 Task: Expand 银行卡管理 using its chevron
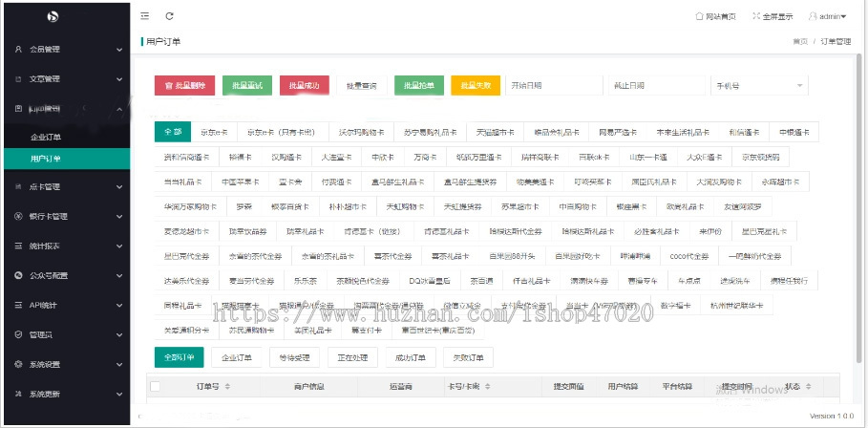point(119,217)
